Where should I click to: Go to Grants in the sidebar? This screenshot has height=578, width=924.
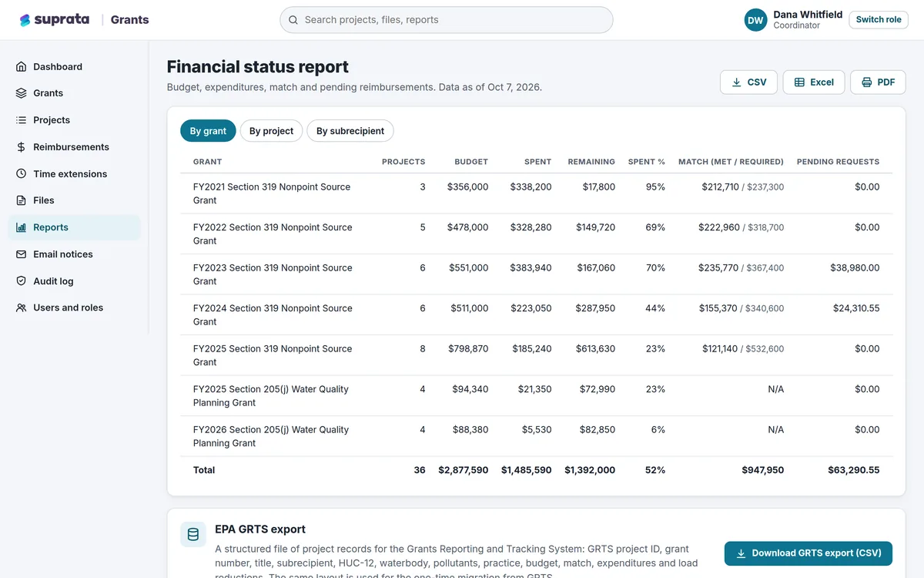pyautogui.click(x=74, y=93)
